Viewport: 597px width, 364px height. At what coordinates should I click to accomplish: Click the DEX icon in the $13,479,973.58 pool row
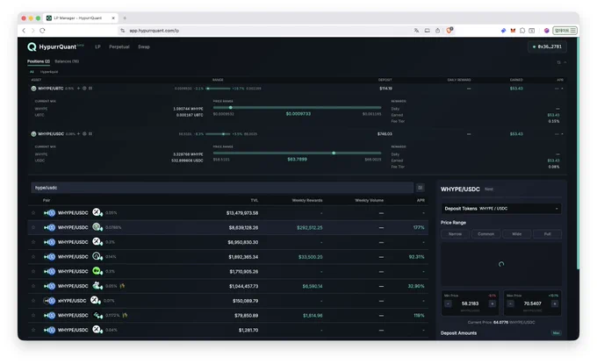[x=97, y=212]
